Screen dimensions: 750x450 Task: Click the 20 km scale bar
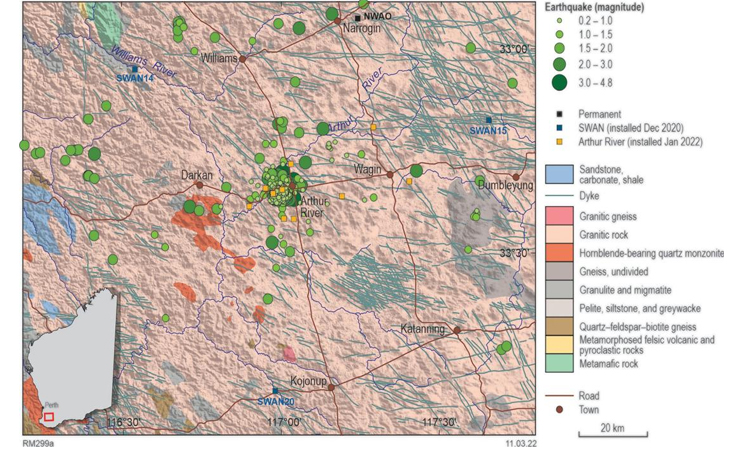[613, 435]
